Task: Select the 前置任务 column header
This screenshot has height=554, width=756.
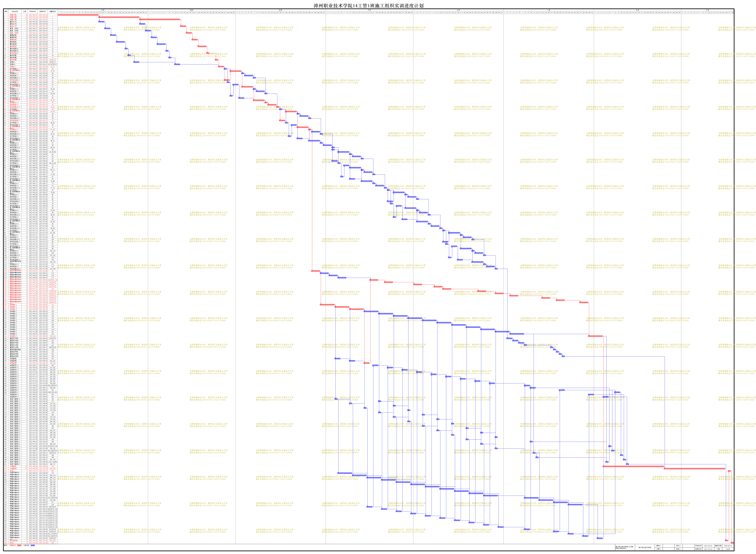Action: [53, 11]
